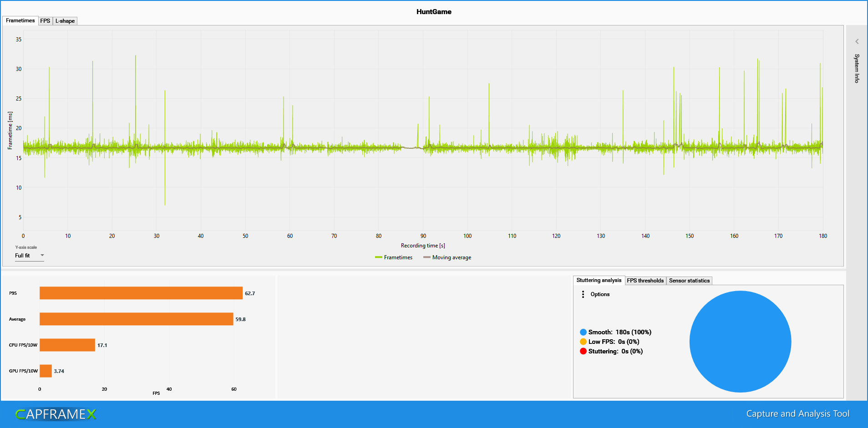Click the HuntGame chart title
868x428 pixels.
[x=434, y=12]
